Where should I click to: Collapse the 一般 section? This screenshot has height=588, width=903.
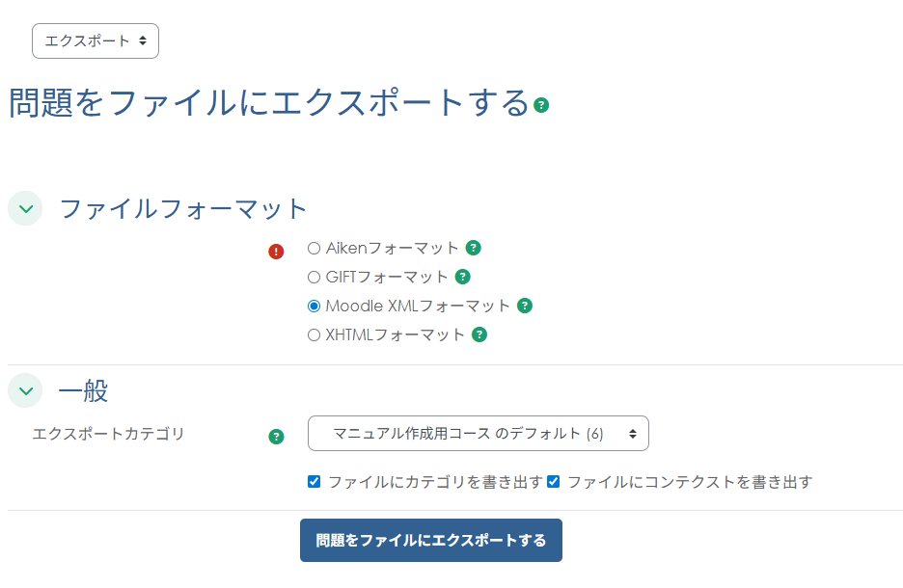click(24, 391)
